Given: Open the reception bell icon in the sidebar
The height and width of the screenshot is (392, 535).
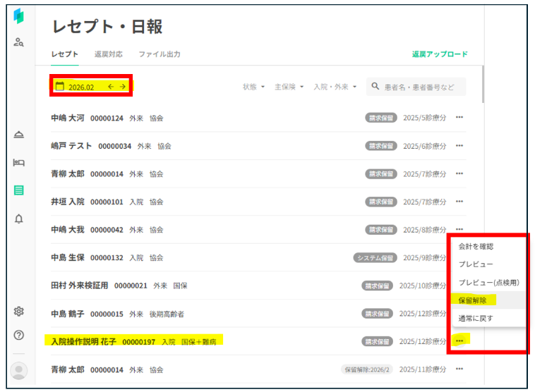Looking at the screenshot, I should 19,135.
